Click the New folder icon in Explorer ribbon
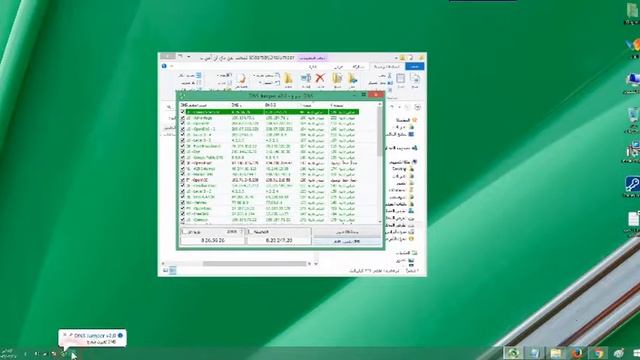The width and height of the screenshot is (640, 360). [288, 78]
